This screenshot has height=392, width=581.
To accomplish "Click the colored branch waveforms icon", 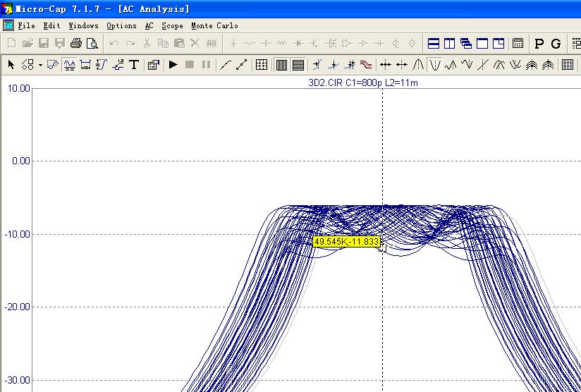I will 366,65.
